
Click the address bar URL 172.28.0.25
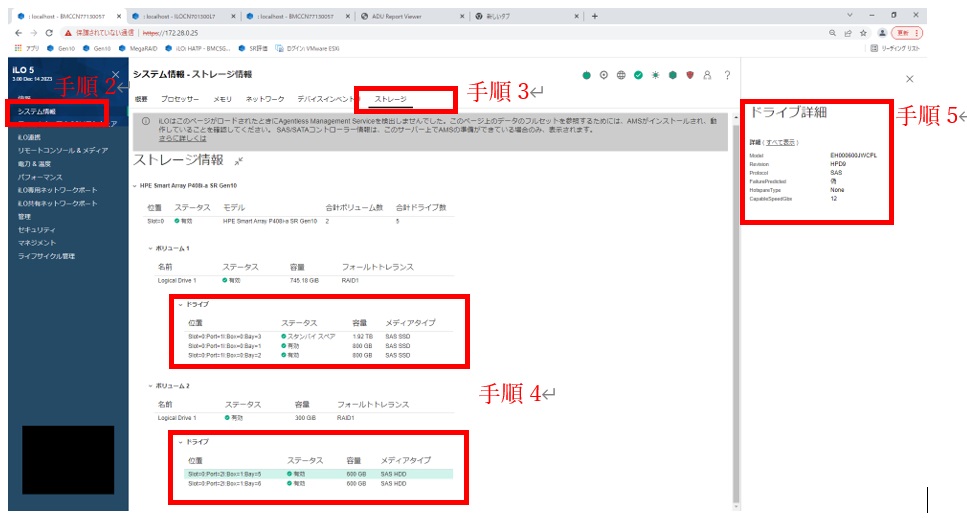click(171, 33)
